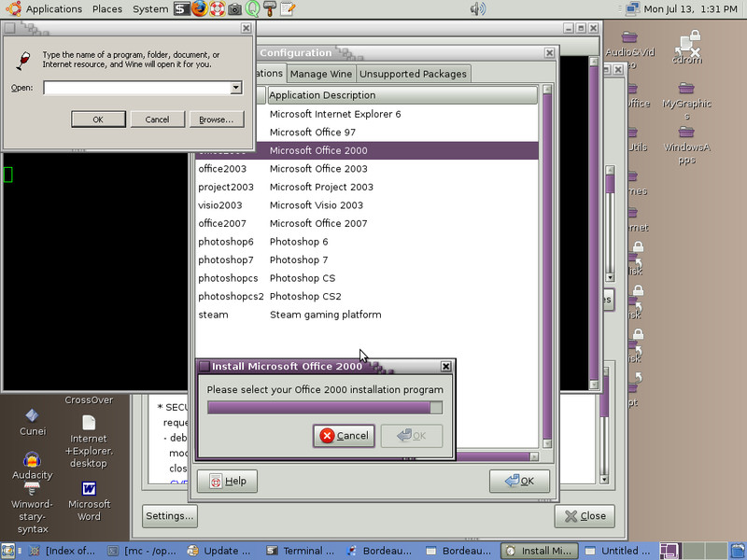Click the Application Description column header
This screenshot has width=747, height=560.
402,95
